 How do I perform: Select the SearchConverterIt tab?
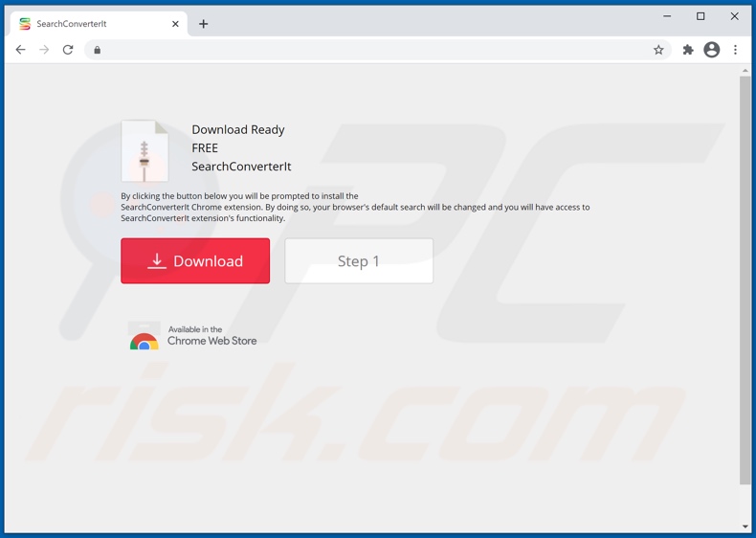coord(99,24)
